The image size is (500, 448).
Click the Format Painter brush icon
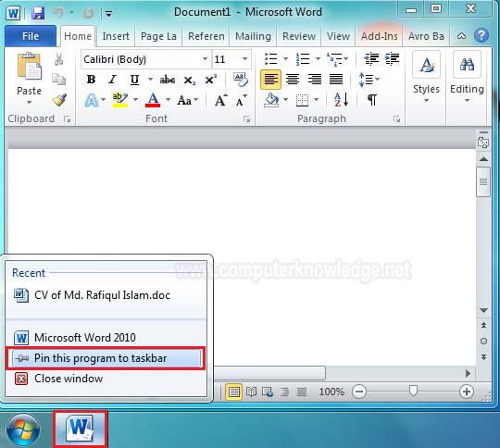click(x=59, y=100)
